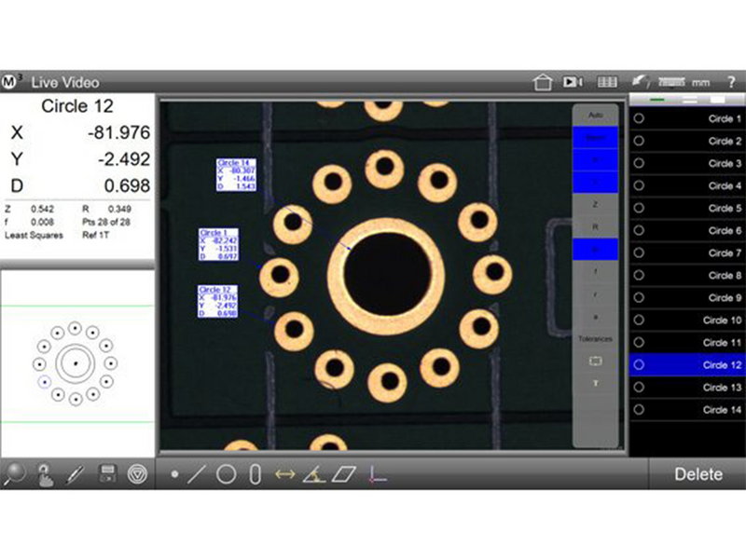Activate the Distance measurement tool
This screenshot has width=746, height=560.
pyautogui.click(x=284, y=474)
